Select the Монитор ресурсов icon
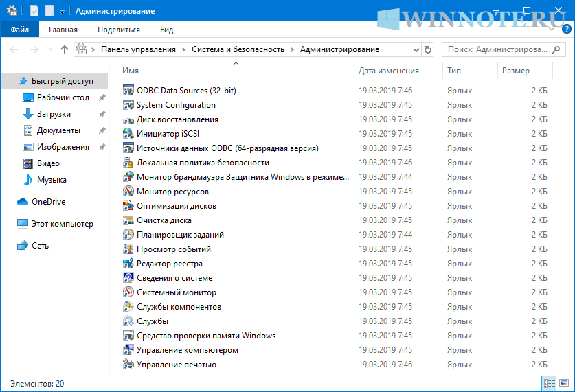The height and width of the screenshot is (392, 575). coord(128,192)
